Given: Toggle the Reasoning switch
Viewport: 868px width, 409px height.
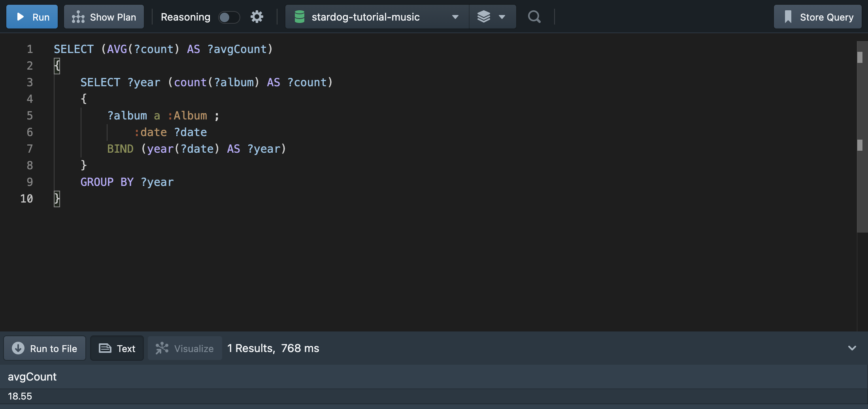Looking at the screenshot, I should (229, 17).
